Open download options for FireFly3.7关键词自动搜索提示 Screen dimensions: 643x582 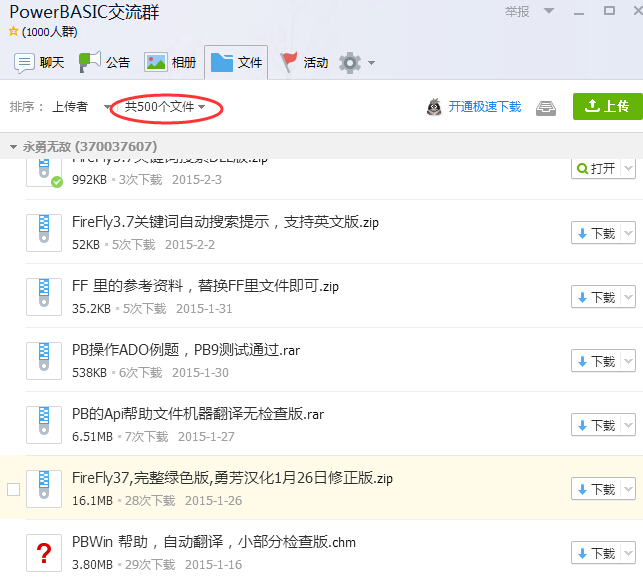[628, 233]
